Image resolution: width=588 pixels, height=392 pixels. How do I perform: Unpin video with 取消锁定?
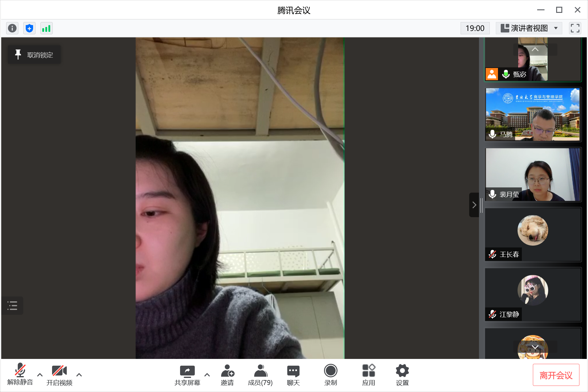click(34, 55)
